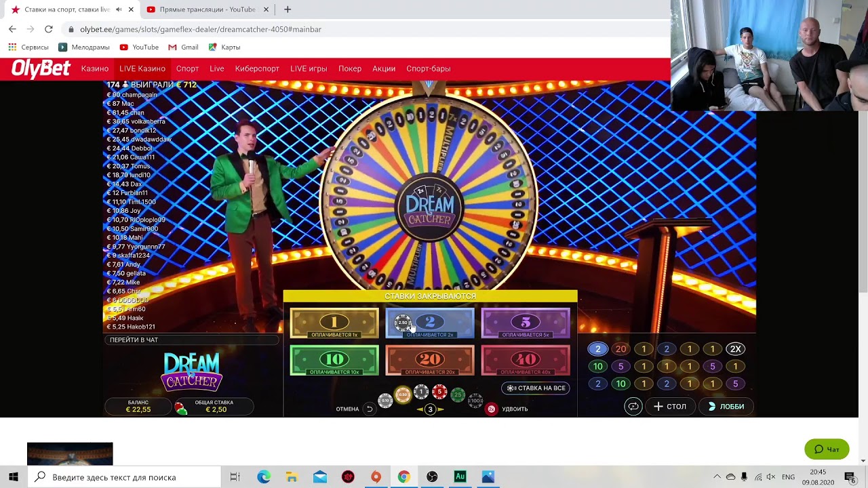Open Task View on the taskbar
Viewport: 868px width, 488px height.
tap(235, 477)
